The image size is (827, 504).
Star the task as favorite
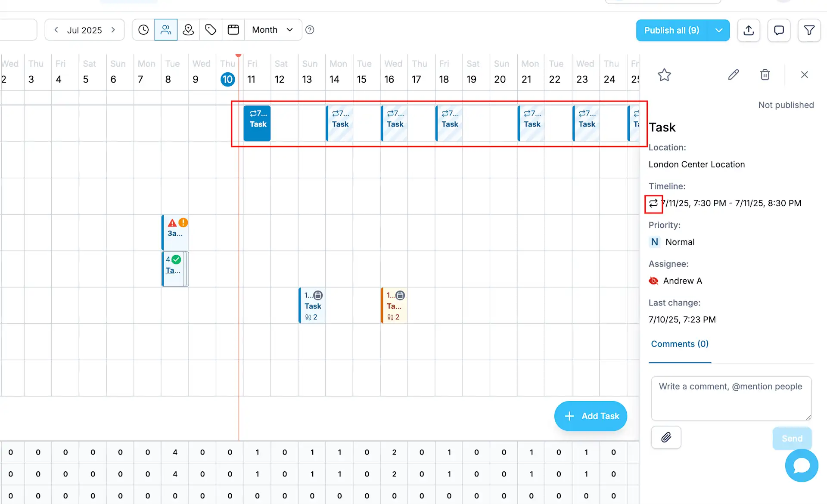tap(664, 75)
